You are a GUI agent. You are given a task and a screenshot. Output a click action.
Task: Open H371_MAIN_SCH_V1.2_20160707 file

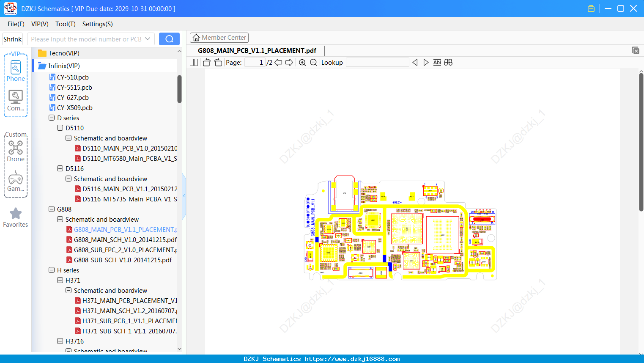tap(126, 311)
